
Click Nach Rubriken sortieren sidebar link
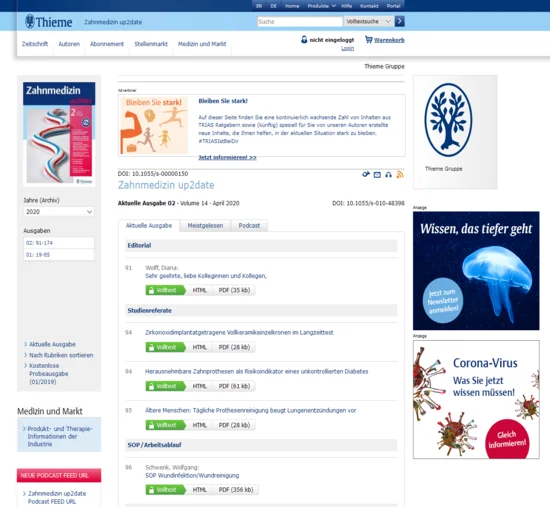coord(61,355)
